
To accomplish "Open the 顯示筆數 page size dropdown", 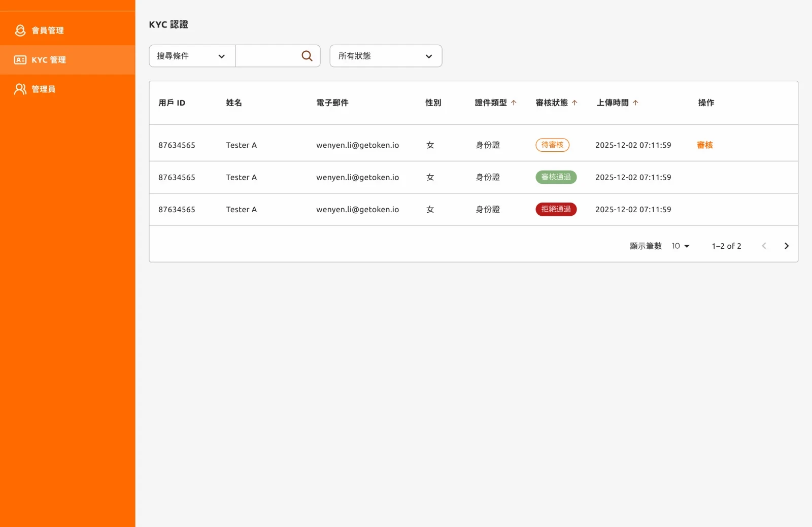I will pyautogui.click(x=680, y=246).
